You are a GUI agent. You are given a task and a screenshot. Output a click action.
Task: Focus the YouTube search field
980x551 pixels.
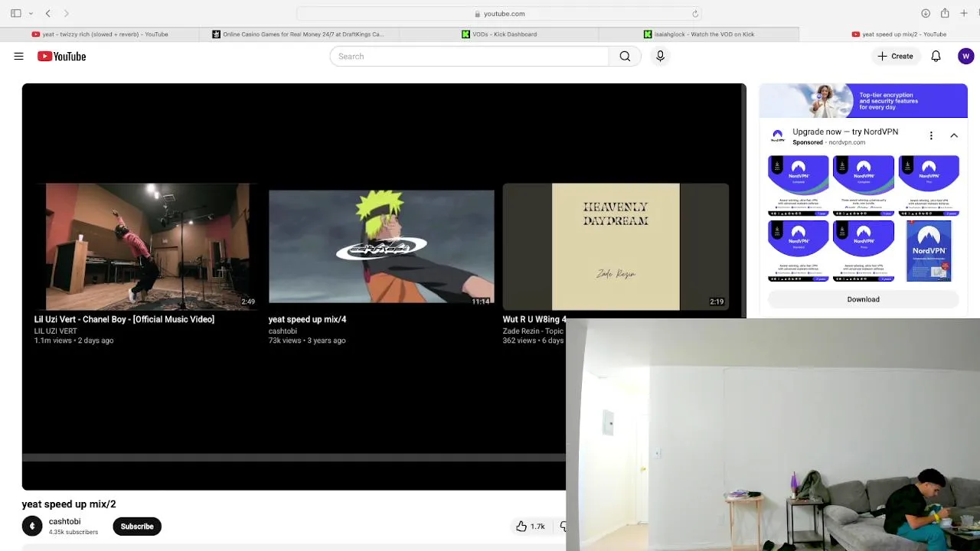[469, 56]
